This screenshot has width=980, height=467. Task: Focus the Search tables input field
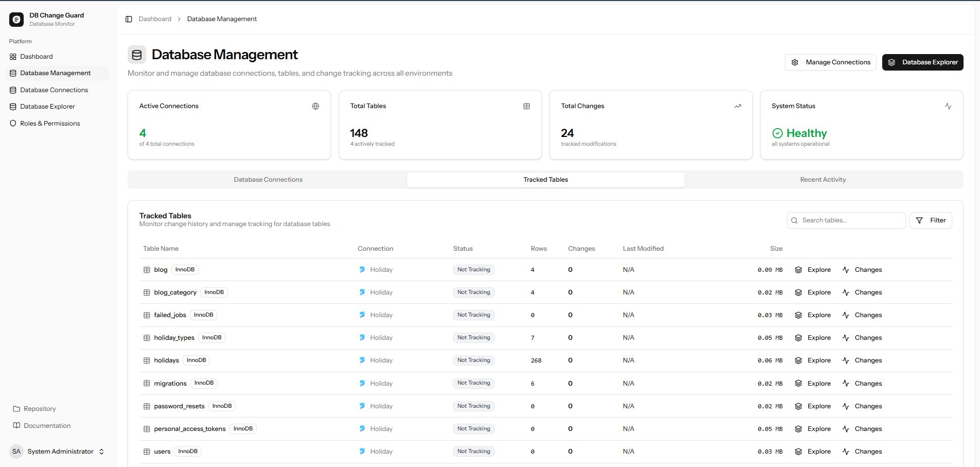[x=850, y=220]
